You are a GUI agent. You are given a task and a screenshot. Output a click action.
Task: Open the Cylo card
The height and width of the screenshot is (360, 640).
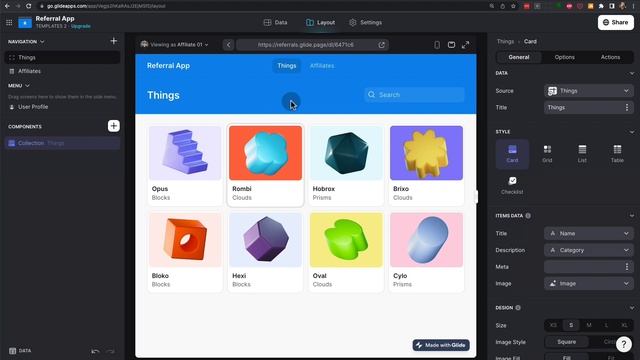click(x=427, y=252)
